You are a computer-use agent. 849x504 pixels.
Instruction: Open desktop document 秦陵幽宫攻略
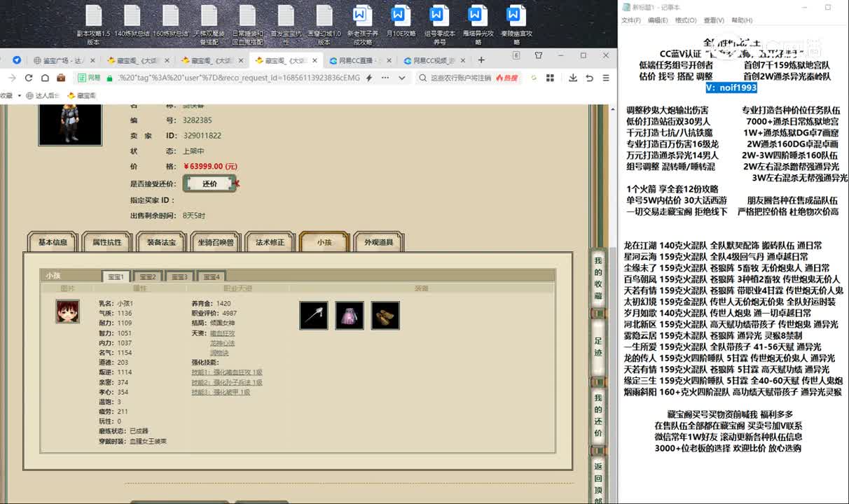[516, 24]
